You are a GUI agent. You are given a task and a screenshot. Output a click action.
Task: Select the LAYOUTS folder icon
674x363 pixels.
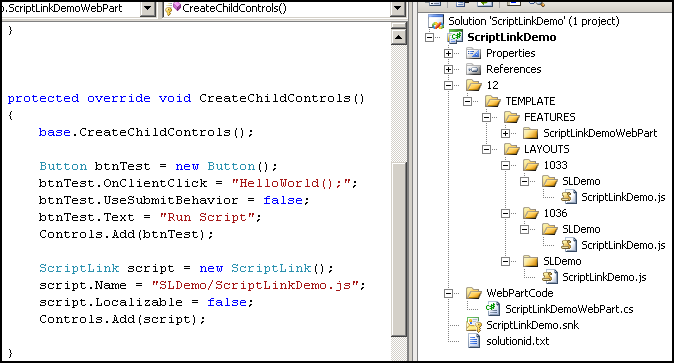[512, 149]
